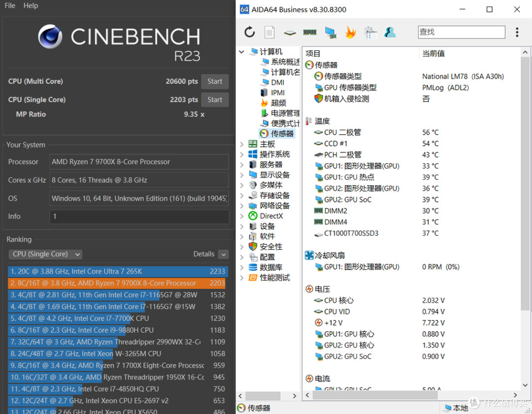Expand the 性能测试 tree node
This screenshot has width=532, height=414.
[241, 277]
